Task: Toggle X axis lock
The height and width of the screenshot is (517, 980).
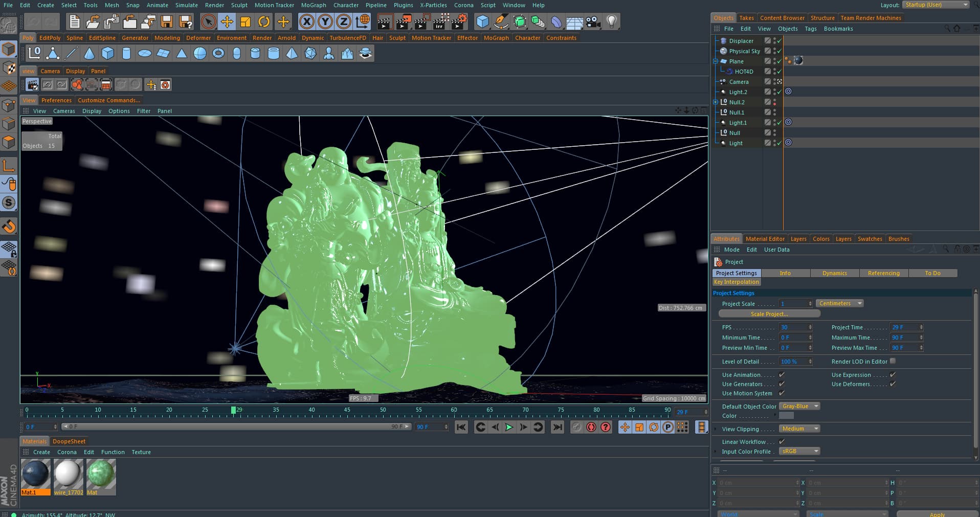Action: pyautogui.click(x=306, y=21)
